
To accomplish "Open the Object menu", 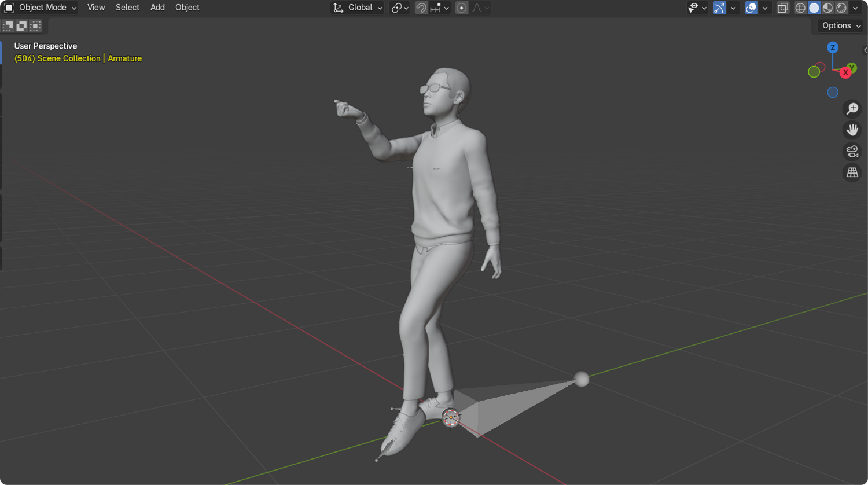I will (x=187, y=8).
